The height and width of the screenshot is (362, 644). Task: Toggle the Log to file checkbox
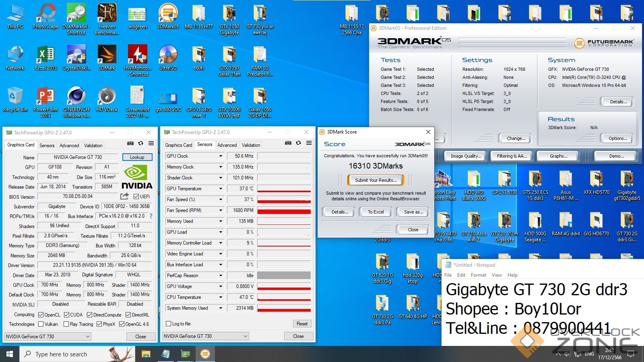[x=169, y=324]
